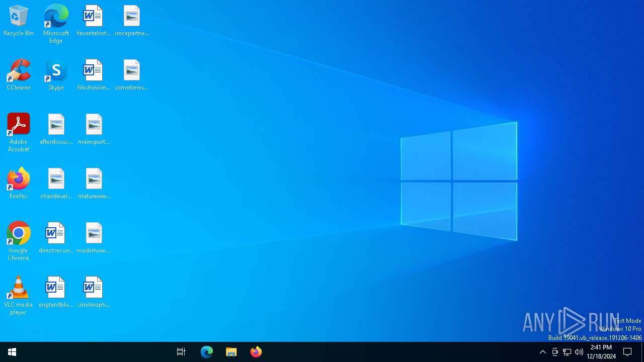Select the sincepartne... image file
This screenshot has width=644, height=362.
(x=132, y=21)
